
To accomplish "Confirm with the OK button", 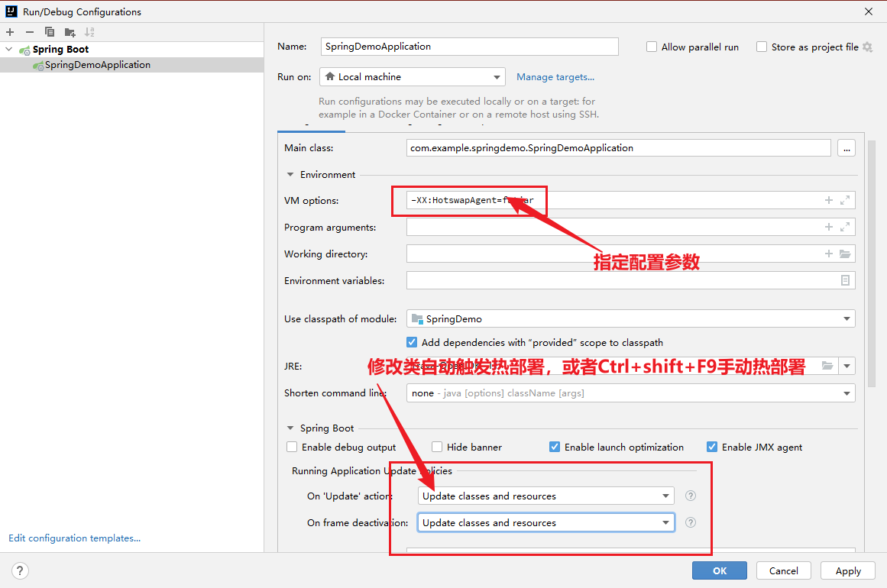I will click(720, 570).
